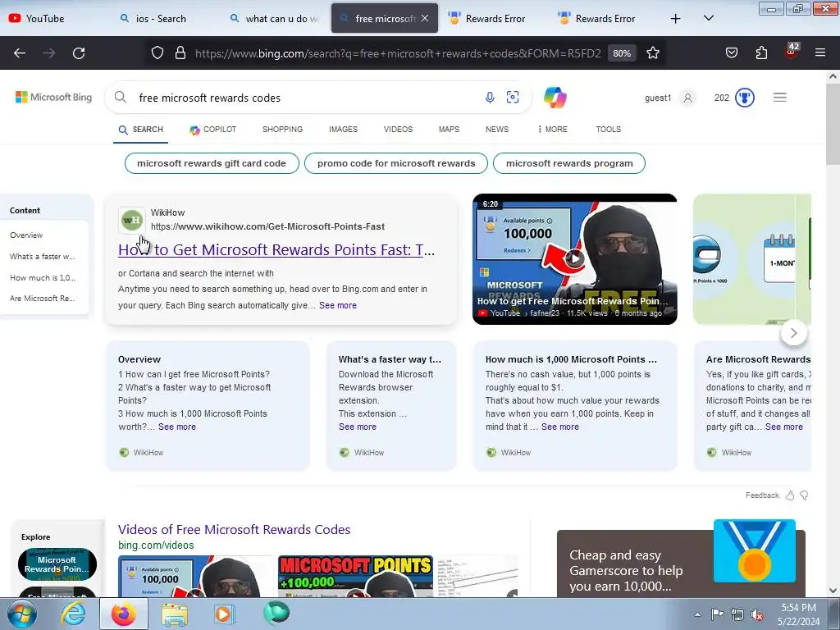Open the Firefox extensions puzzle icon
The width and height of the screenshot is (840, 630).
pos(761,53)
